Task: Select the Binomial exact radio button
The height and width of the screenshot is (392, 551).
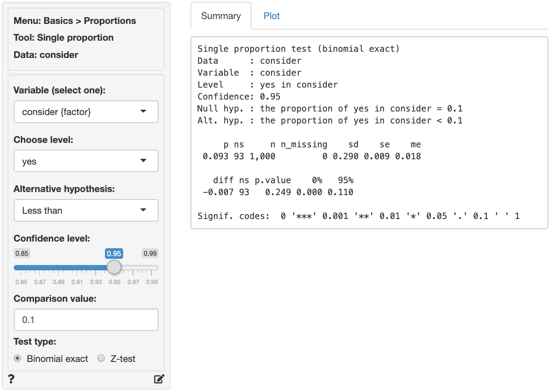Action: coord(18,358)
